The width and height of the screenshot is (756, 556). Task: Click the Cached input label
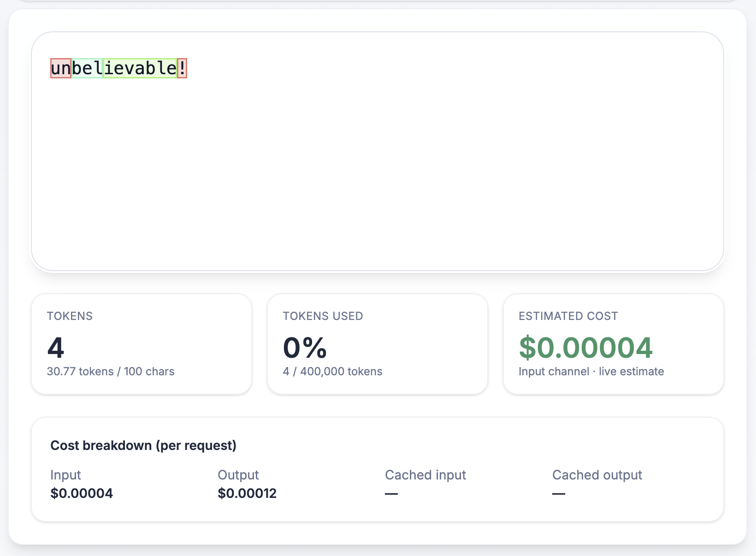425,475
